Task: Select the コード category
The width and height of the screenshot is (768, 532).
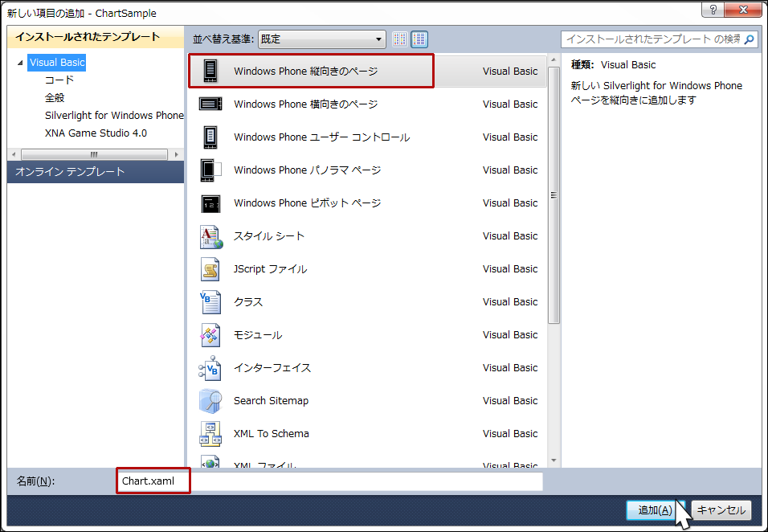Action: (x=59, y=80)
